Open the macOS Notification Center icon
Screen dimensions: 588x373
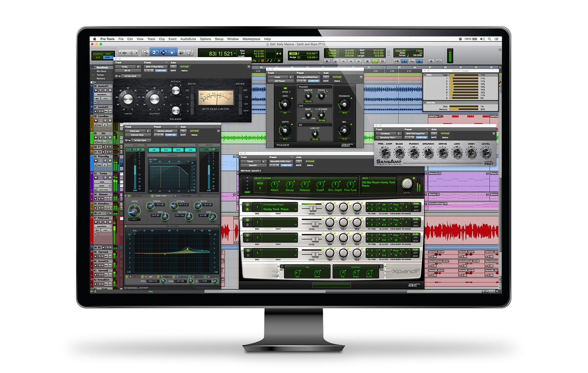point(496,39)
